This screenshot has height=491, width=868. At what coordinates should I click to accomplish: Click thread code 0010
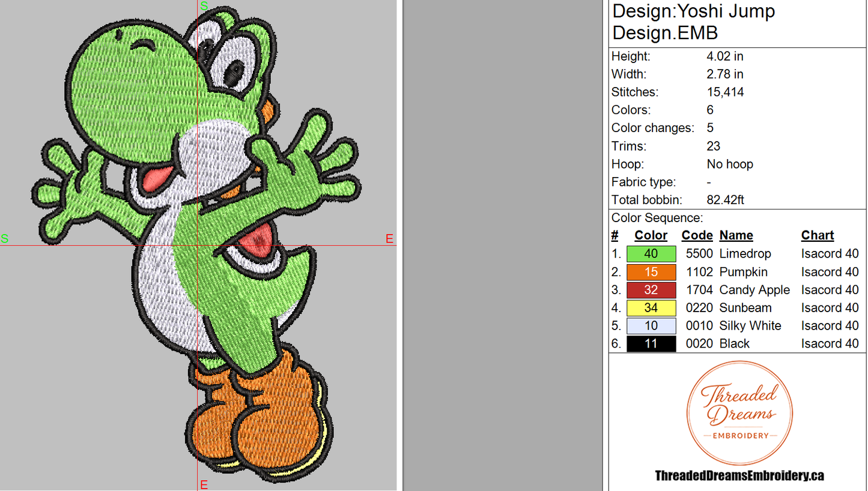[699, 326]
